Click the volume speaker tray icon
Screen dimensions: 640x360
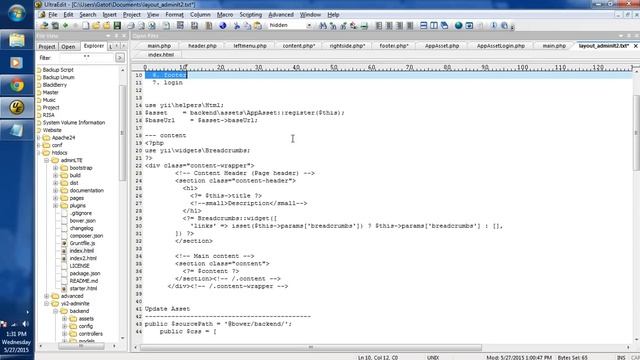tap(25, 324)
